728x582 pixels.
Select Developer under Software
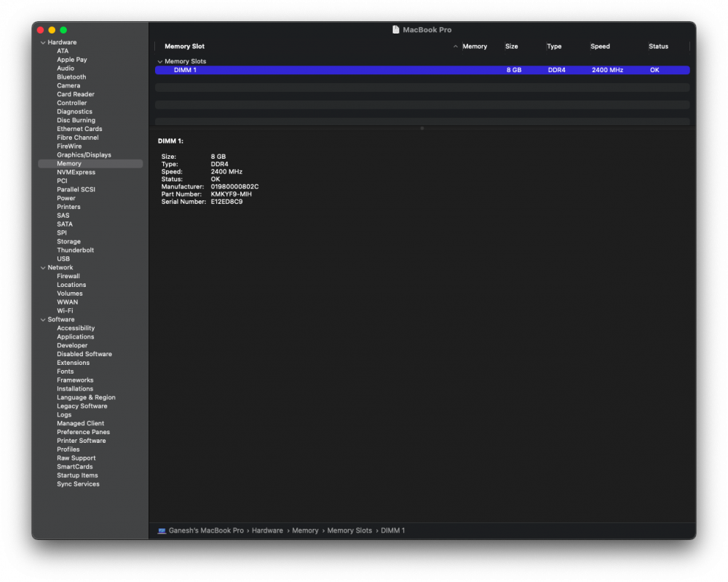pyautogui.click(x=72, y=345)
